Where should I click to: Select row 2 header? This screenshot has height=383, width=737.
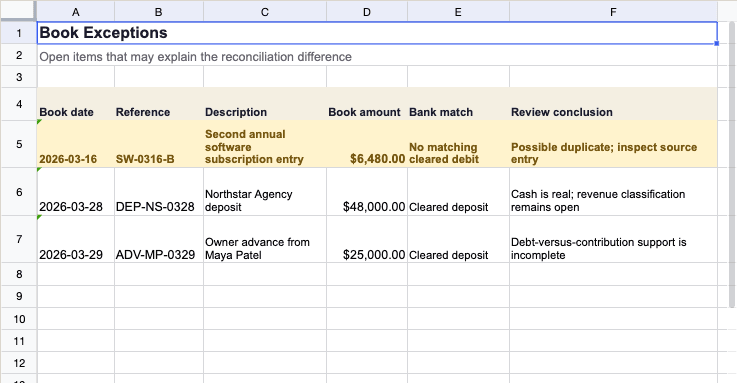coord(19,55)
